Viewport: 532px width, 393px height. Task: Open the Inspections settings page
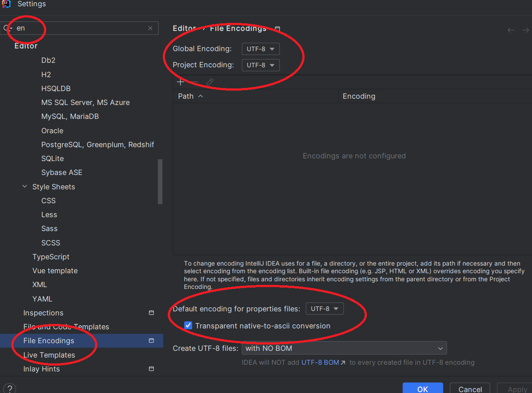(43, 313)
